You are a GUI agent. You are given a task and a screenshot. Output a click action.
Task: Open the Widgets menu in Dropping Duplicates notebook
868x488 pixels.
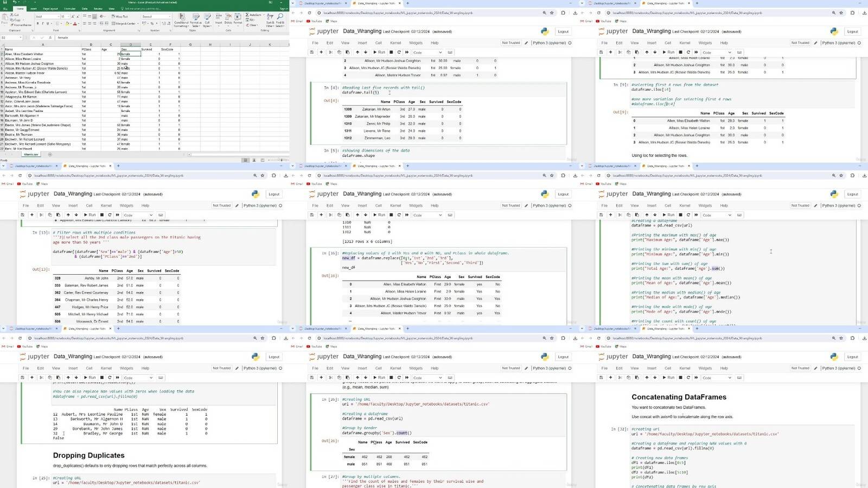tap(126, 368)
